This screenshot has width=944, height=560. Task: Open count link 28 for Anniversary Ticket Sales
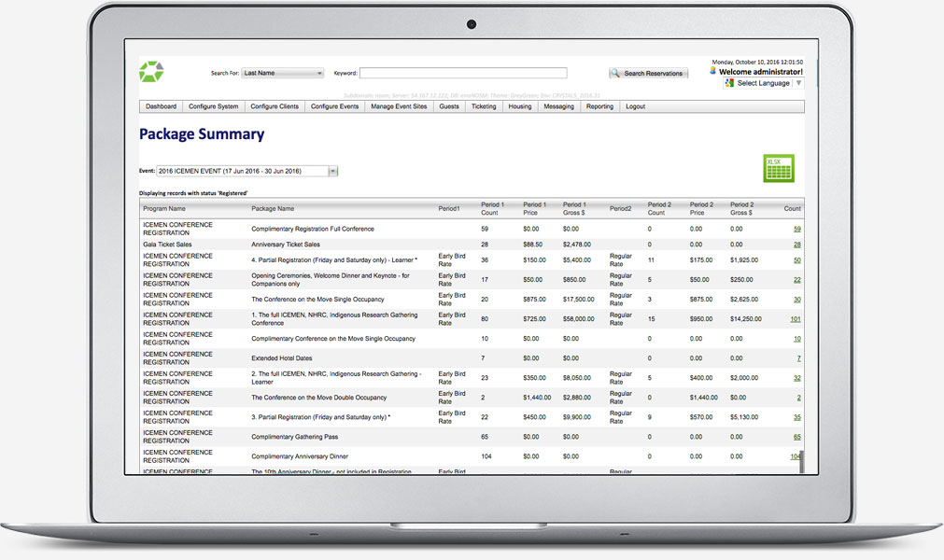pyautogui.click(x=797, y=245)
